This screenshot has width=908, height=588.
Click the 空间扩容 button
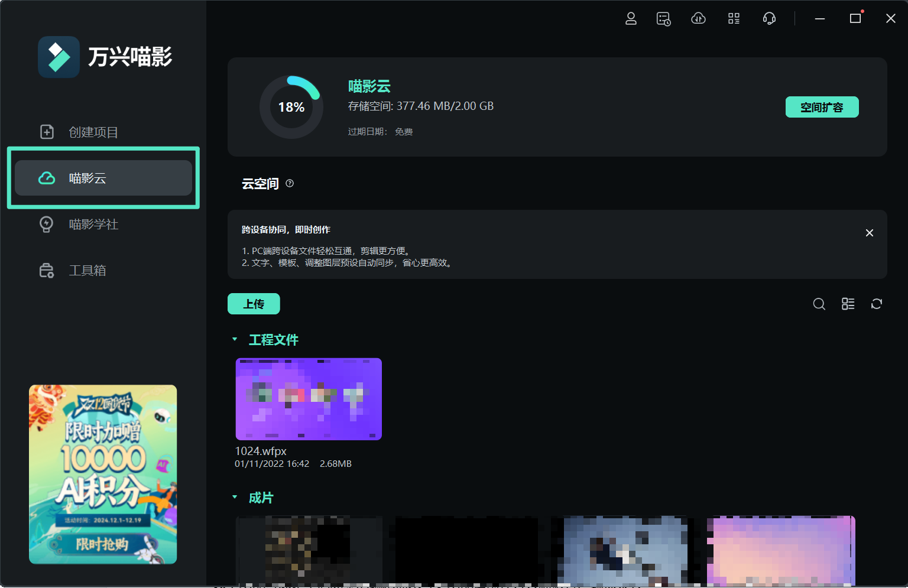[x=822, y=107]
